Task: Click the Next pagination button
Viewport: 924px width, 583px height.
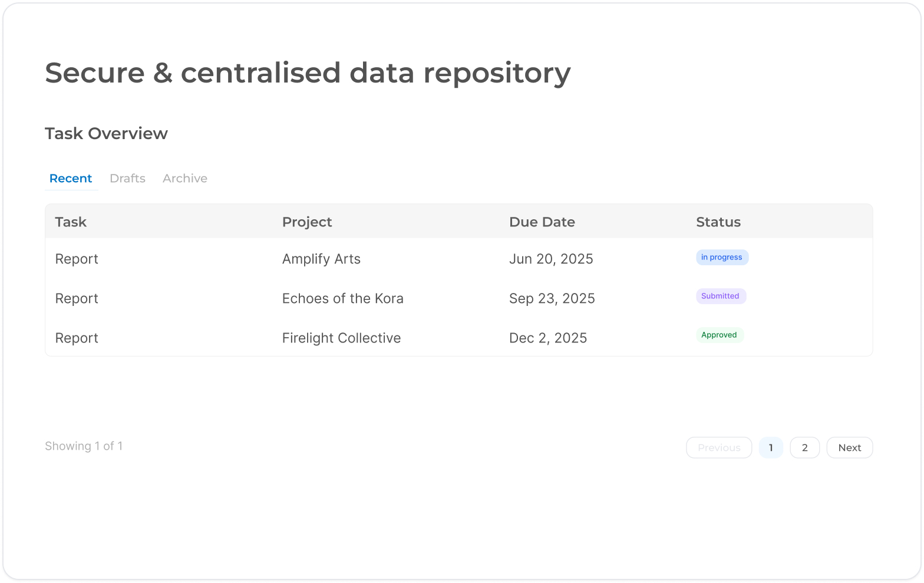Action: (849, 447)
